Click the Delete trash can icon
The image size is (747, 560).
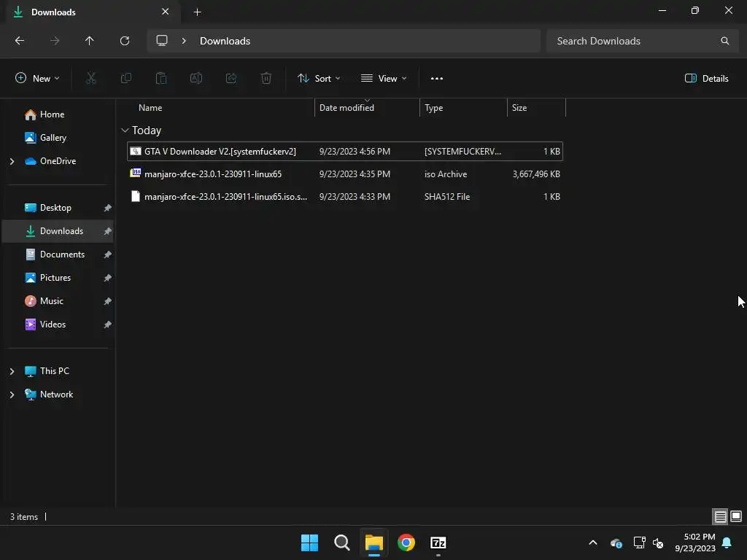(x=266, y=78)
